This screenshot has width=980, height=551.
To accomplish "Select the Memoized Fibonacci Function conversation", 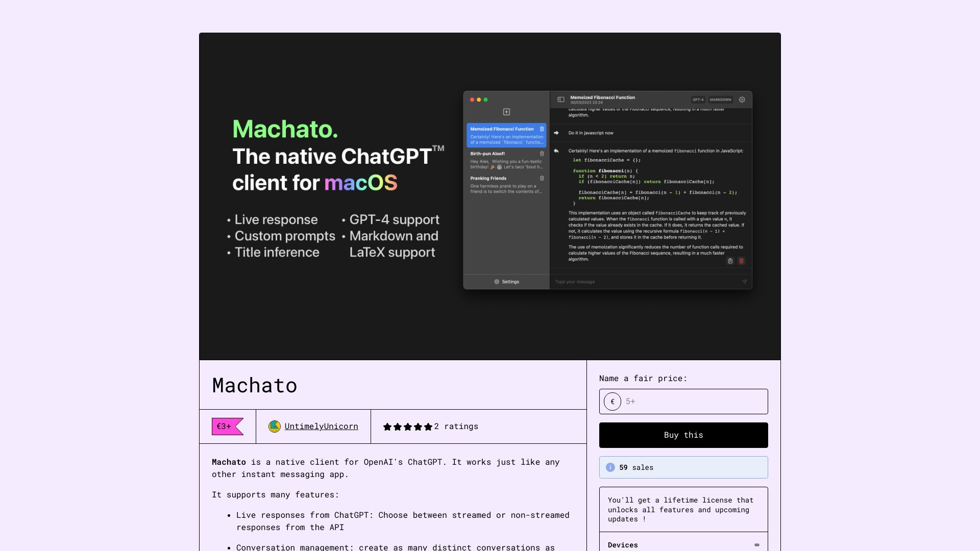I will click(506, 135).
